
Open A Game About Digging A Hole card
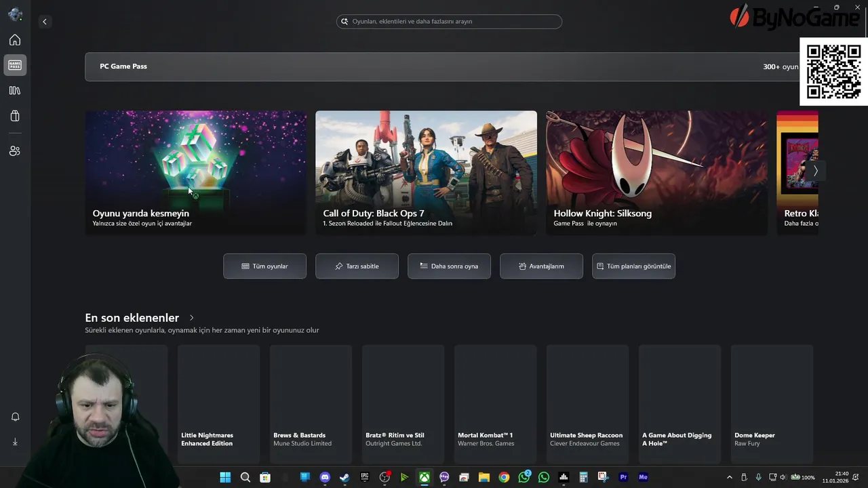point(679,404)
